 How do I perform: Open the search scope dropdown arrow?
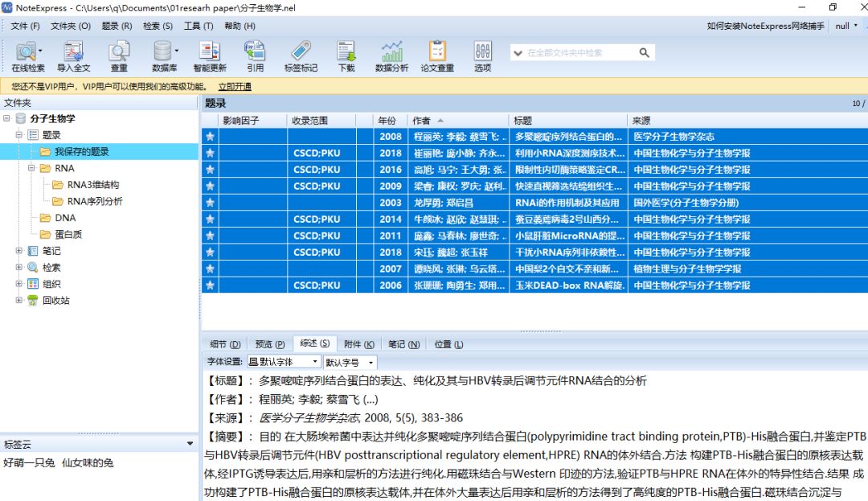coord(518,53)
